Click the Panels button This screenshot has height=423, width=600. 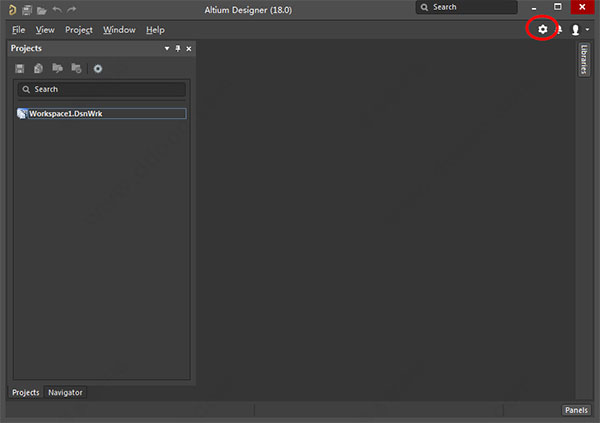click(576, 410)
